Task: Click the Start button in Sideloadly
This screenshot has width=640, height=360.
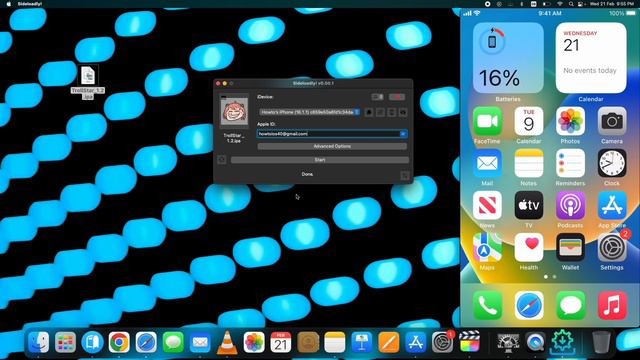Action: coord(320,160)
